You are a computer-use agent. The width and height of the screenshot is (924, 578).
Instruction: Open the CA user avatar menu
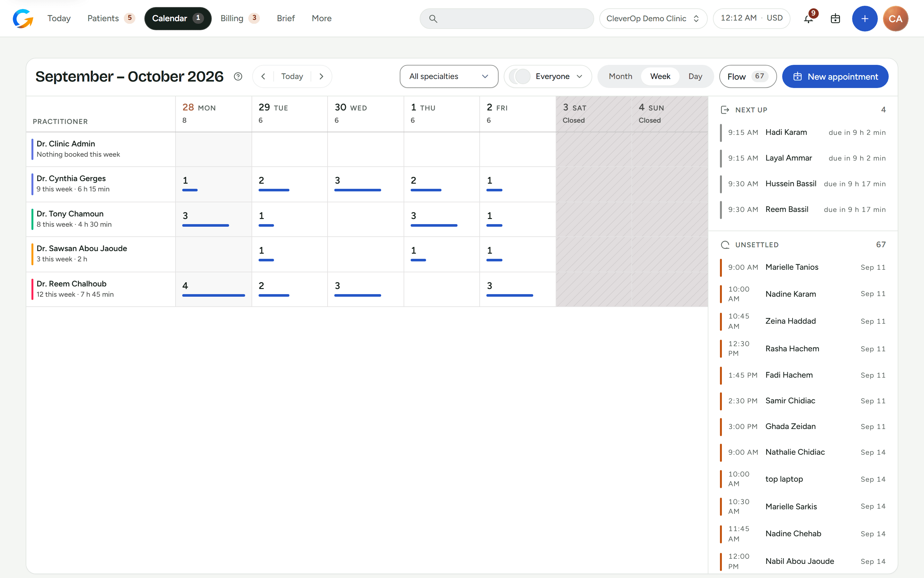(x=895, y=18)
